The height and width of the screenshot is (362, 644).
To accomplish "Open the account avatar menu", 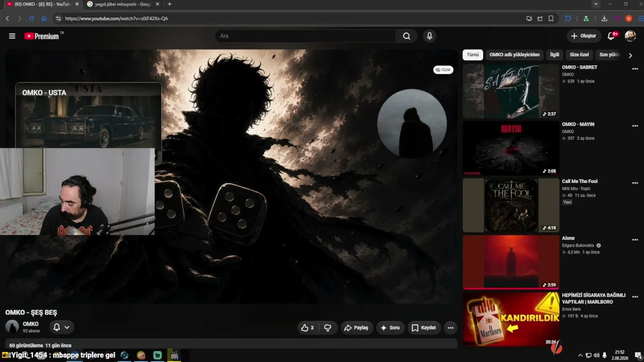I will tap(630, 36).
